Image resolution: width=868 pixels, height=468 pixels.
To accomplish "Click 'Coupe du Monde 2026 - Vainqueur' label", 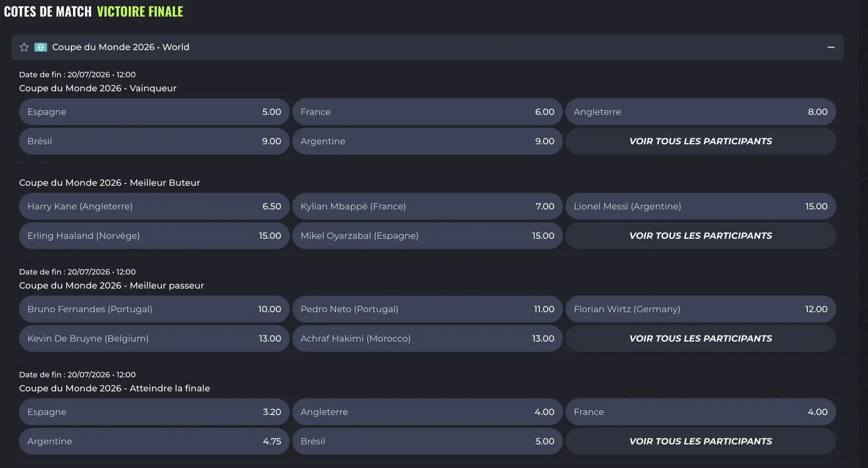I will [x=98, y=88].
